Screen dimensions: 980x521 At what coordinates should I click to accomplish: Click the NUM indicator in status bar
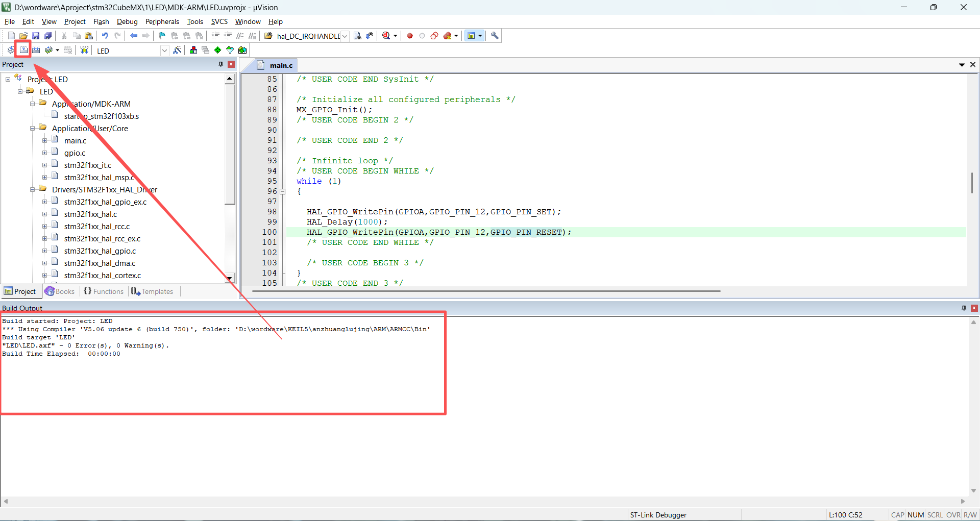pos(916,515)
